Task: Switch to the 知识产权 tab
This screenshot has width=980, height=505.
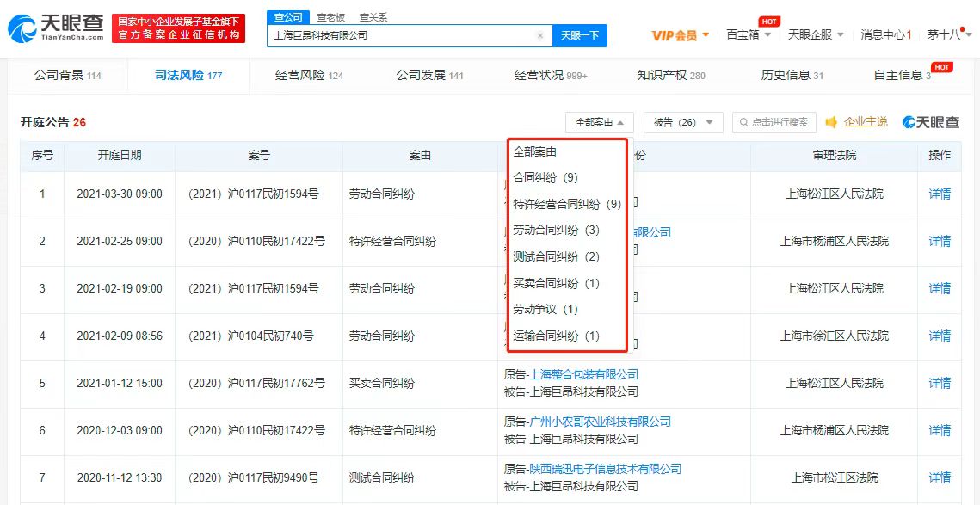Action: click(x=671, y=76)
